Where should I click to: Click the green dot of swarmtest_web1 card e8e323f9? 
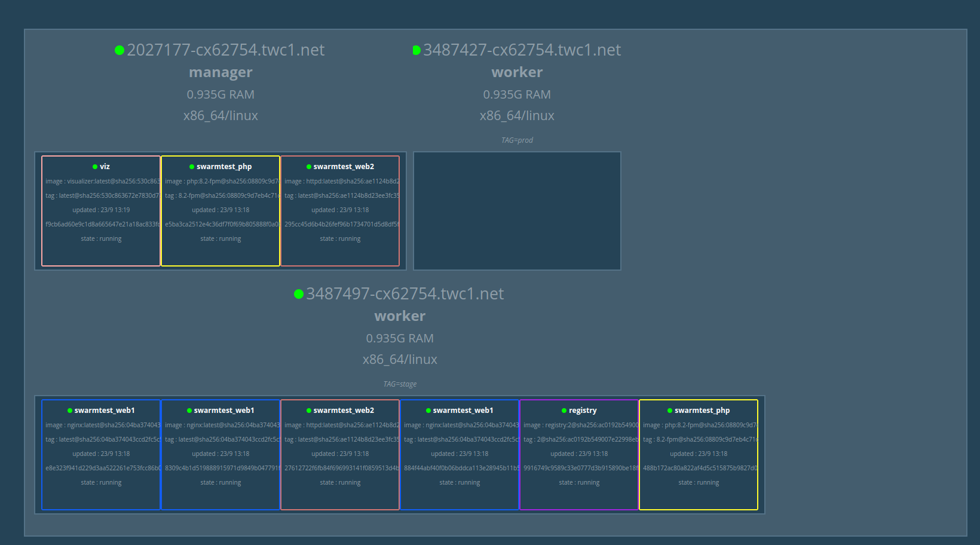tap(70, 411)
